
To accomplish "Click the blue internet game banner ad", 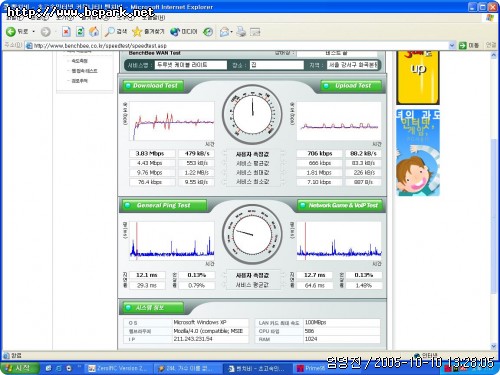I will (418, 153).
